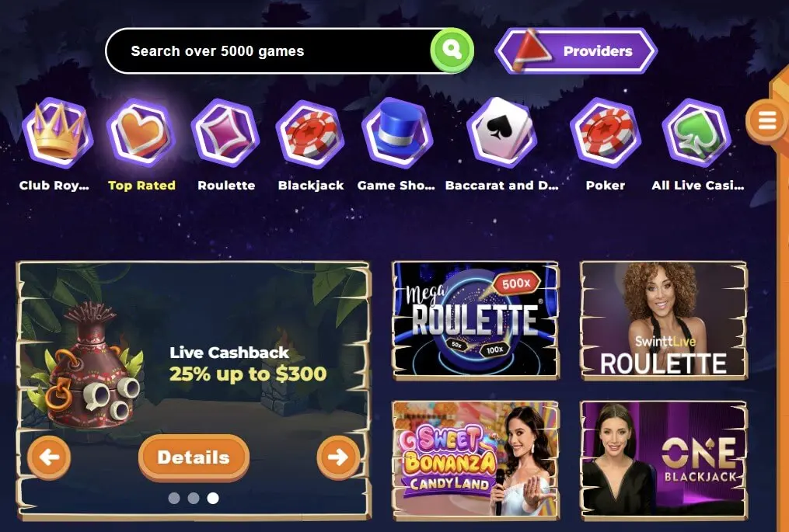
Task: Click the green magnifier search icon
Action: (x=452, y=50)
